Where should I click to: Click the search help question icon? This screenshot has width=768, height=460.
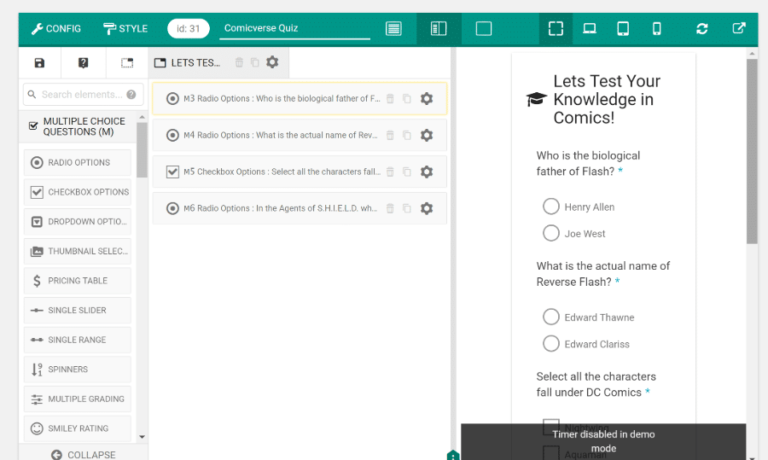click(131, 95)
